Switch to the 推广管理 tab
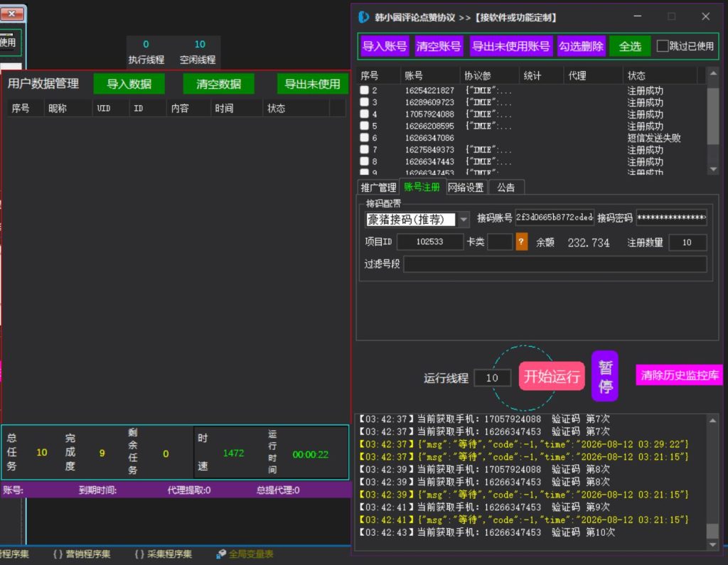Screen dimensions: 728x565 [x=378, y=188]
